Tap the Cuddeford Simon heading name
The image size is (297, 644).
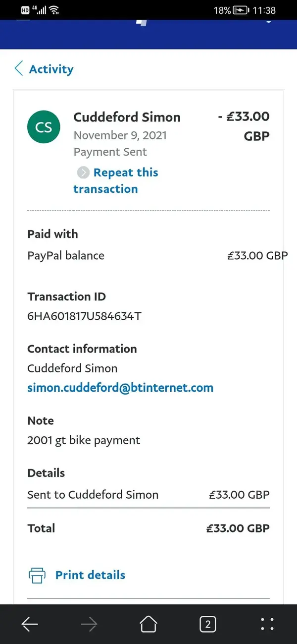pos(127,117)
